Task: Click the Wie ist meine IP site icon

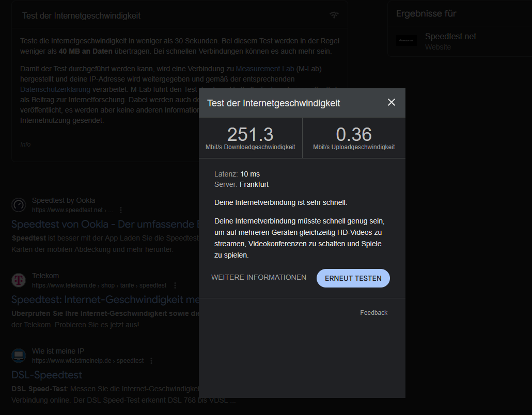Action: click(x=19, y=356)
